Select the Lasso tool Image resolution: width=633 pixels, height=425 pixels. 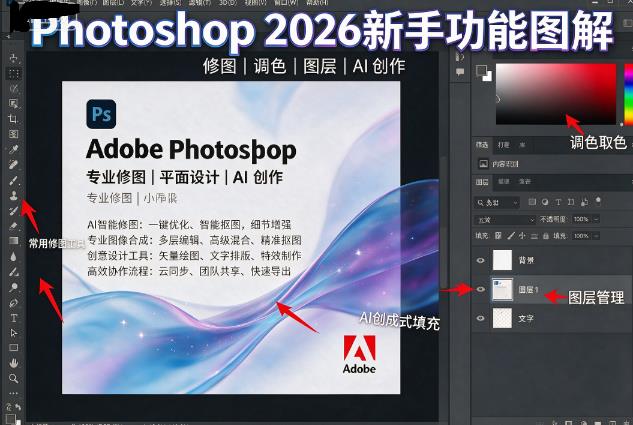pos(14,88)
